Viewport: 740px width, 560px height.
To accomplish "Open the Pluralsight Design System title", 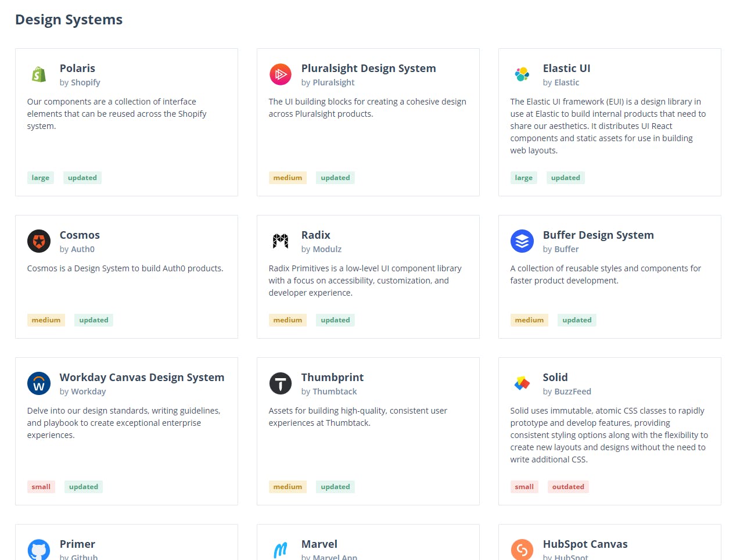I will (368, 68).
